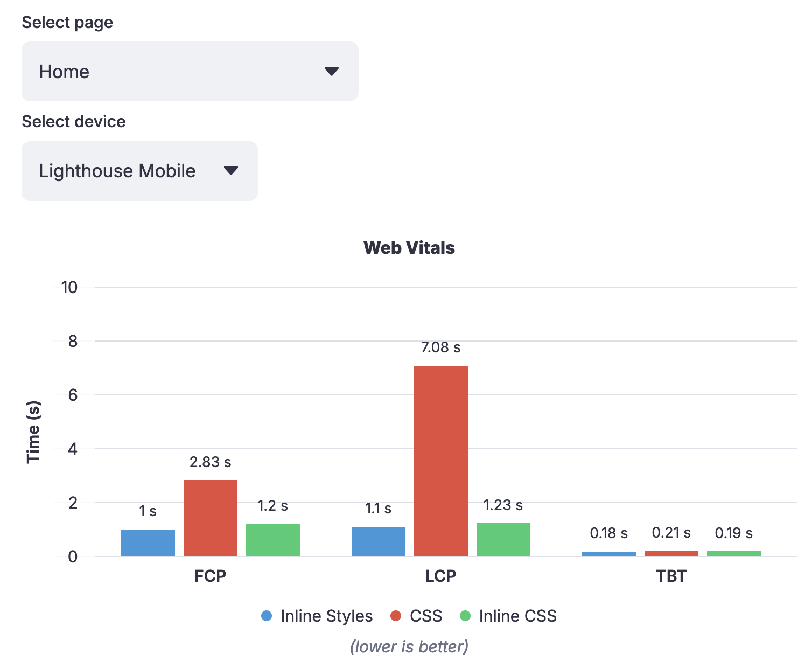Click the '0.19 s' value label
Viewport: 812px width, 668px height.
click(734, 533)
